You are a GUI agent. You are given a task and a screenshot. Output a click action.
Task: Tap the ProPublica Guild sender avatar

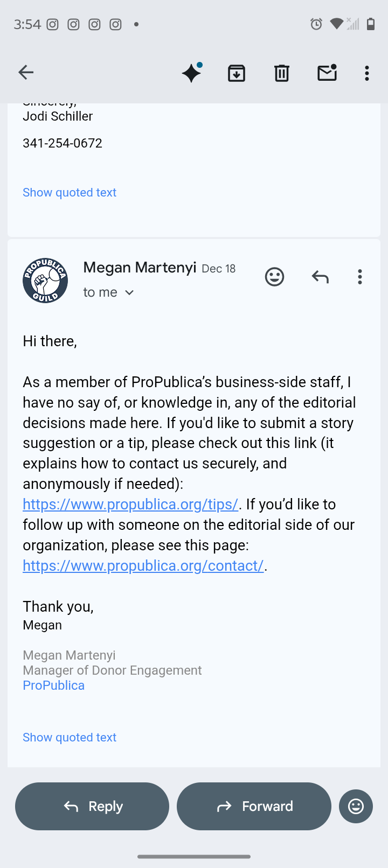pyautogui.click(x=45, y=280)
